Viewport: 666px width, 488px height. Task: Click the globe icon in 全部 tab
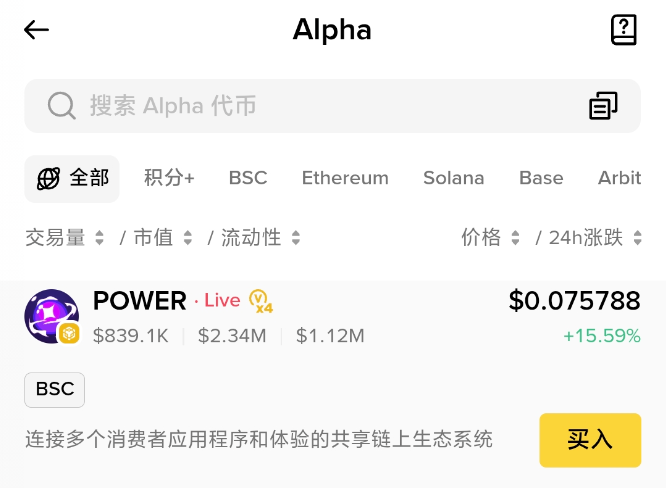point(48,179)
